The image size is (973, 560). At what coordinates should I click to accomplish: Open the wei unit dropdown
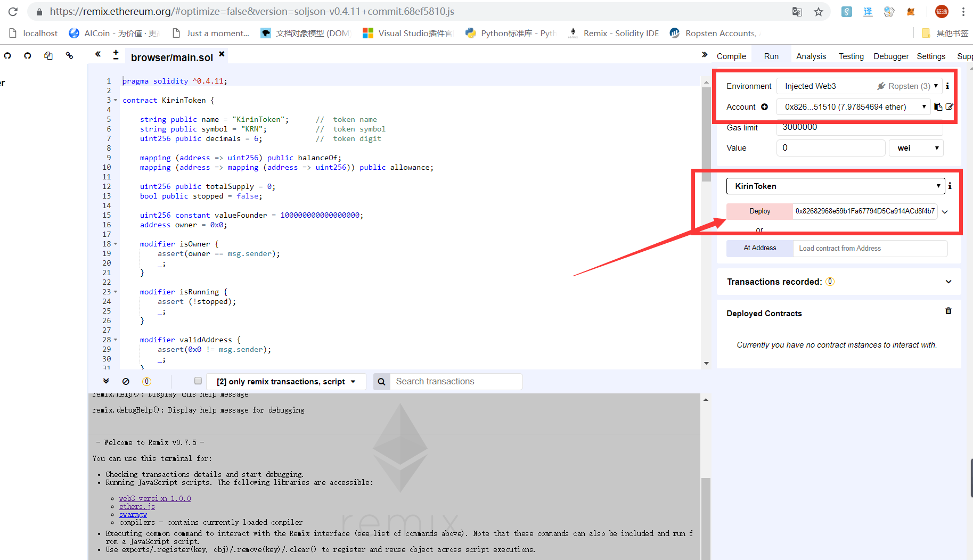916,148
